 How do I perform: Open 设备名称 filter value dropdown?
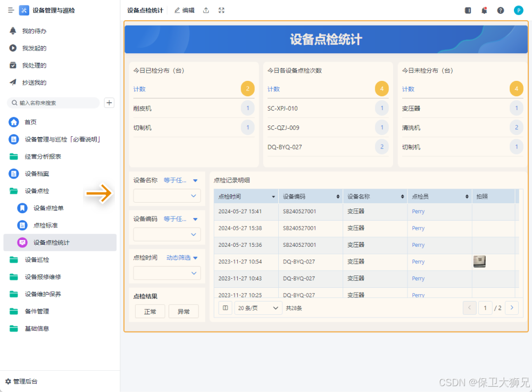pos(167,196)
